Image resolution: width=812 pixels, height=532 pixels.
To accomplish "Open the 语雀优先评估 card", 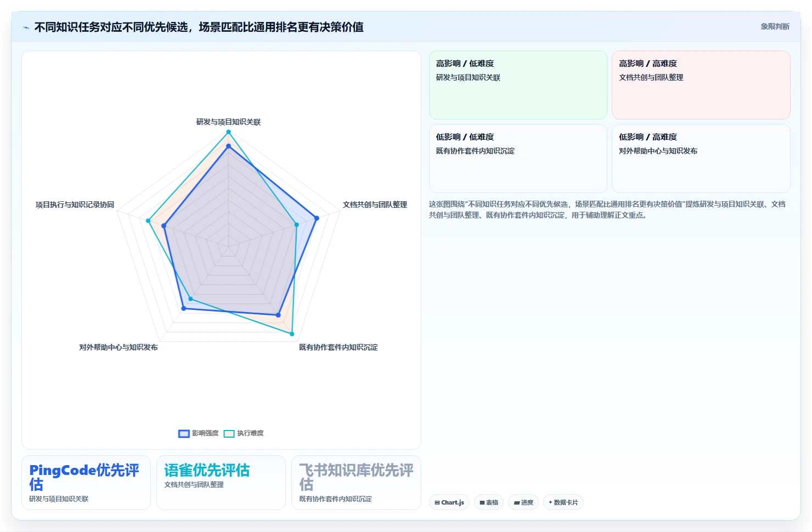I will pos(221,483).
